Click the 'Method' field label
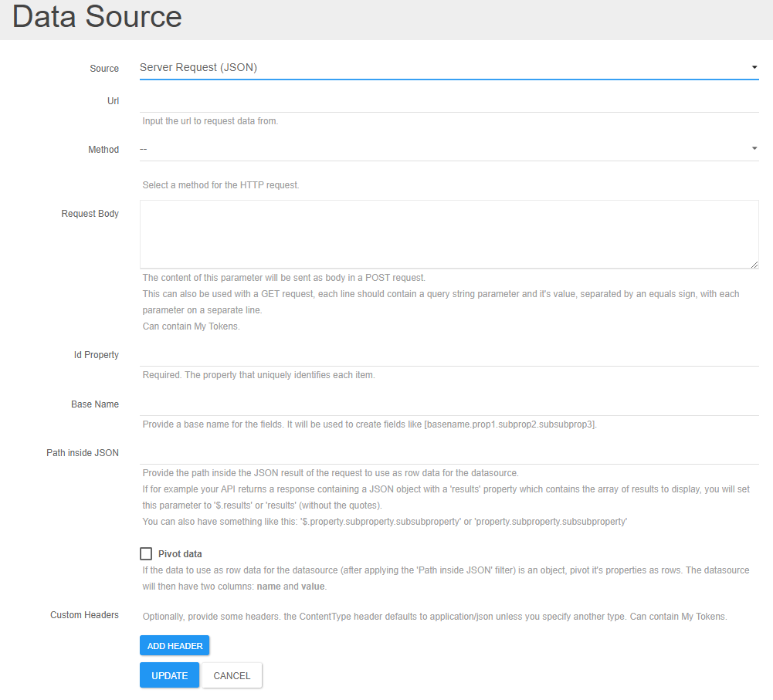The width and height of the screenshot is (773, 700). click(x=103, y=149)
